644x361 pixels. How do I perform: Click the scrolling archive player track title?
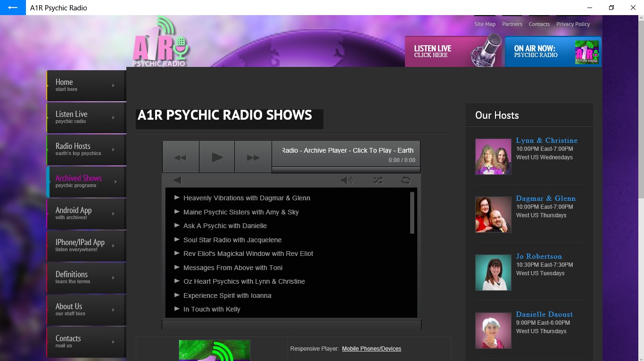(348, 150)
